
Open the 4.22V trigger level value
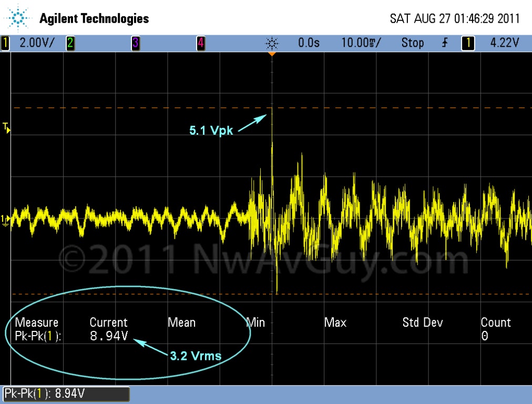point(504,43)
